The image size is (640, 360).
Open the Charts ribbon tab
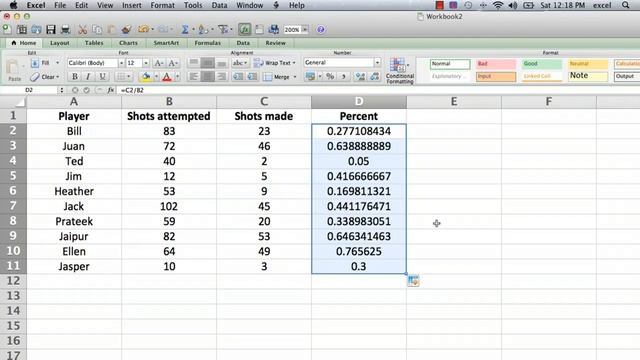click(x=128, y=43)
